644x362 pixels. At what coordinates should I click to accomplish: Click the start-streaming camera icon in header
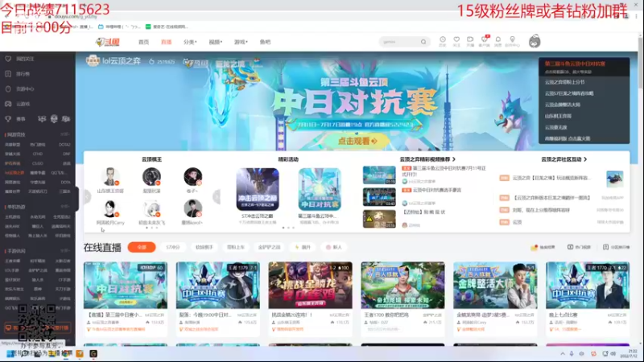click(x=470, y=42)
